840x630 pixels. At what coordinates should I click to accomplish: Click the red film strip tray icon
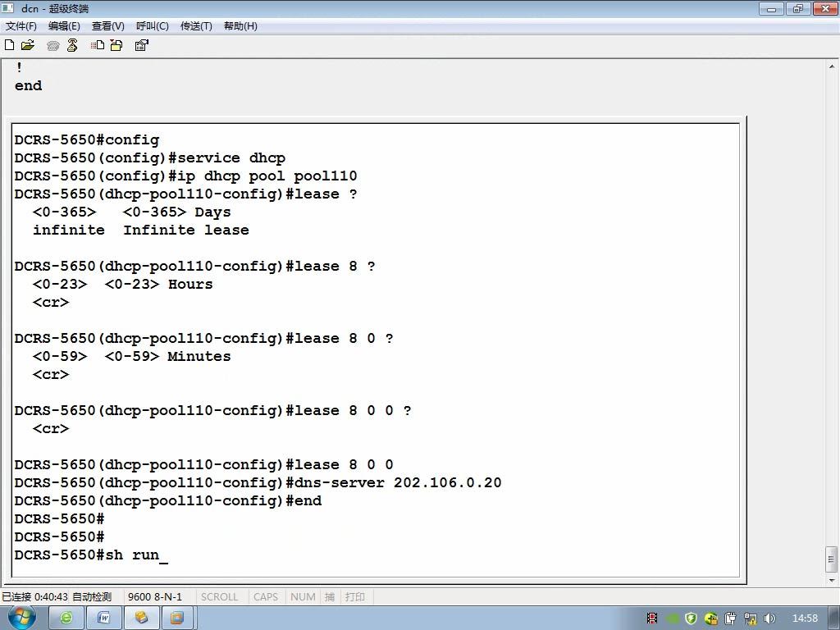[652, 619]
